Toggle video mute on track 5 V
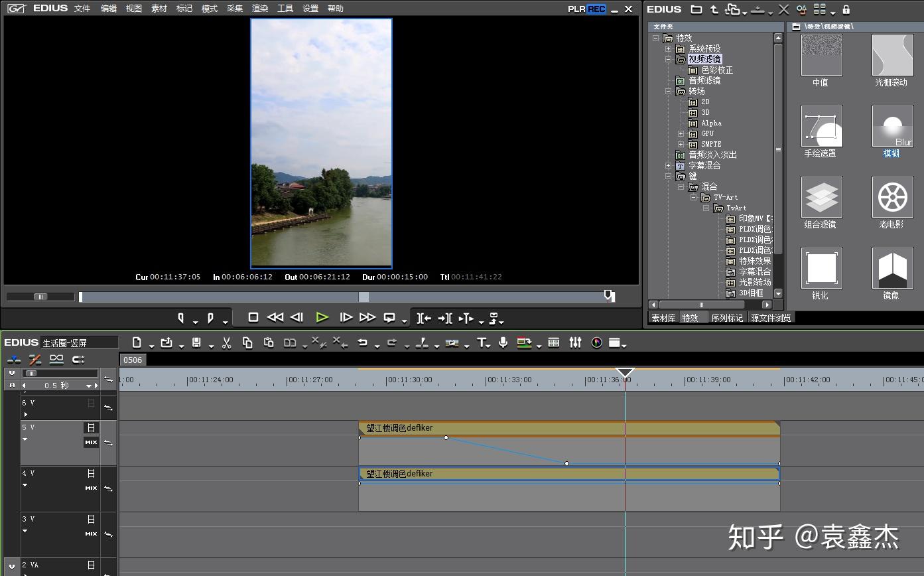Image resolution: width=924 pixels, height=576 pixels. (x=91, y=428)
